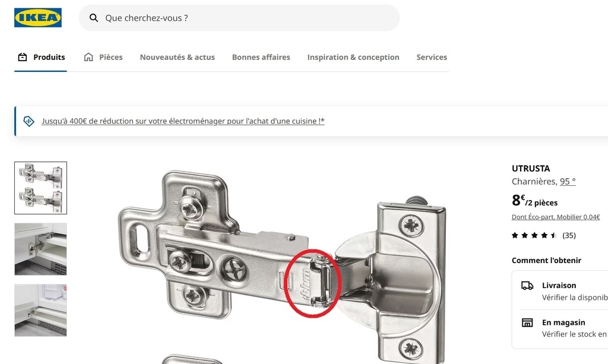Select the second thumbnail of the cabinet hinge

(41, 249)
